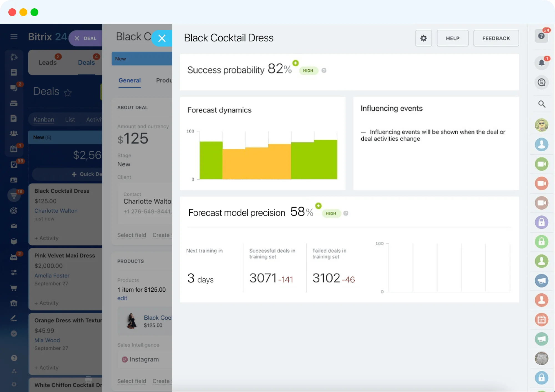Open the shopping cart icon in left sidebar
Viewport: 555px width, 392px height.
coord(14,288)
